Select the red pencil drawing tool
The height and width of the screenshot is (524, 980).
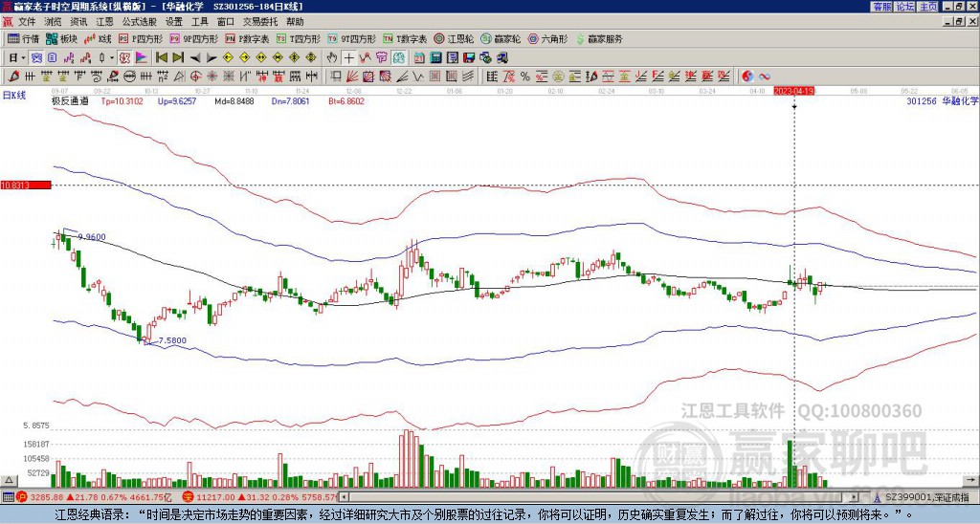[x=12, y=76]
